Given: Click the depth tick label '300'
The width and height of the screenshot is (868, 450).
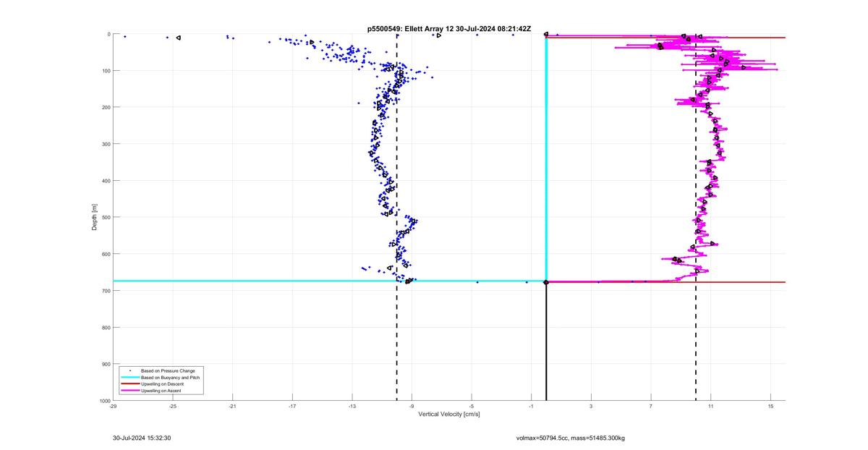Looking at the screenshot, I should [106, 144].
